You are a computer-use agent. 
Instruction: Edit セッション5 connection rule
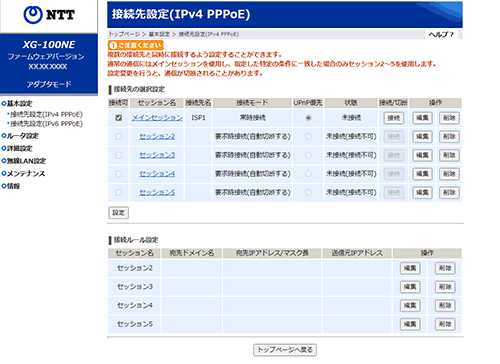pyautogui.click(x=410, y=324)
